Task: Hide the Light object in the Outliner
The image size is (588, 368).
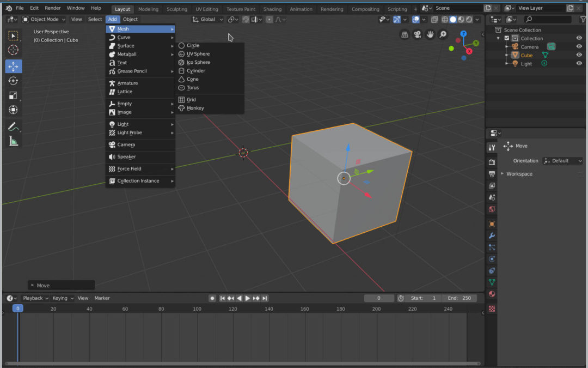Action: [x=579, y=63]
